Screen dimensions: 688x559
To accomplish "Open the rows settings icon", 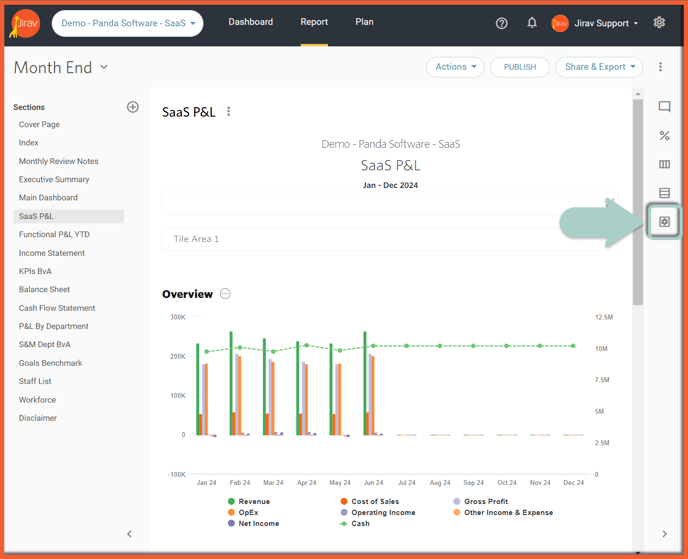I will tap(664, 193).
